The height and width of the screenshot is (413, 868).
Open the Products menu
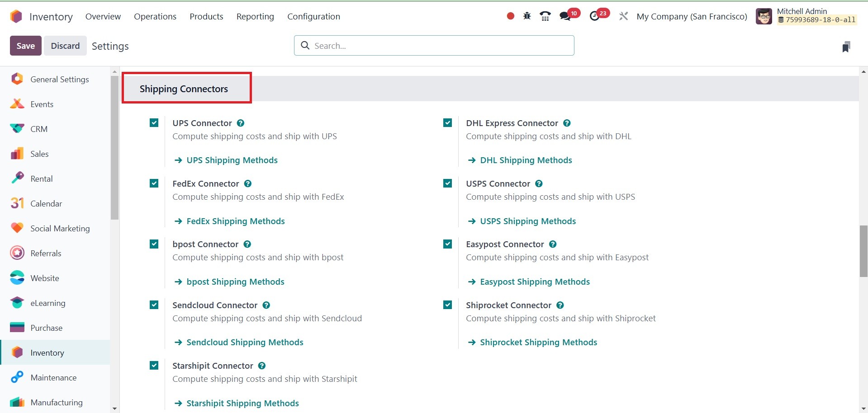point(206,16)
